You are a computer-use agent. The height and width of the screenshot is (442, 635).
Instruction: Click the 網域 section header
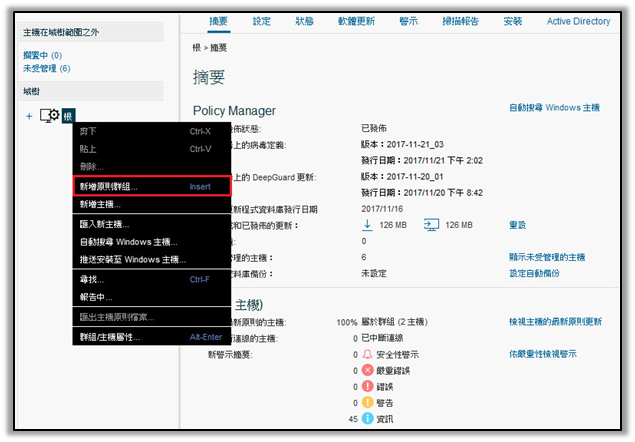click(x=90, y=91)
